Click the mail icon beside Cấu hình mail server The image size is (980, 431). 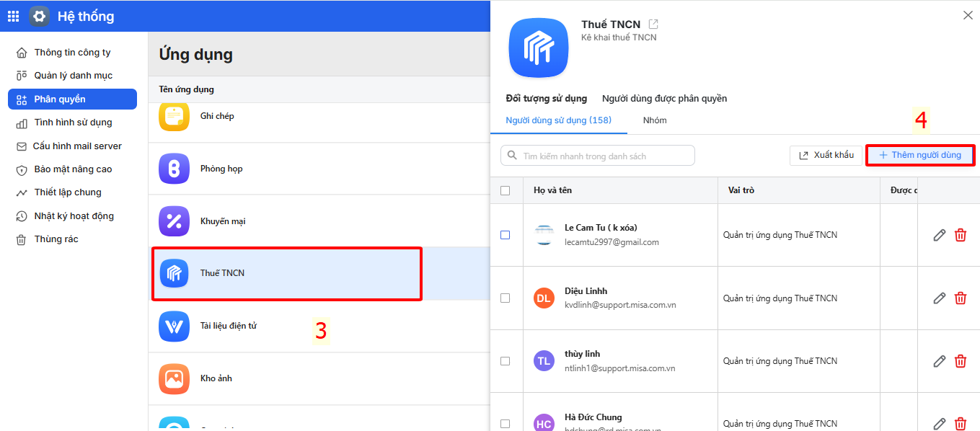point(22,146)
